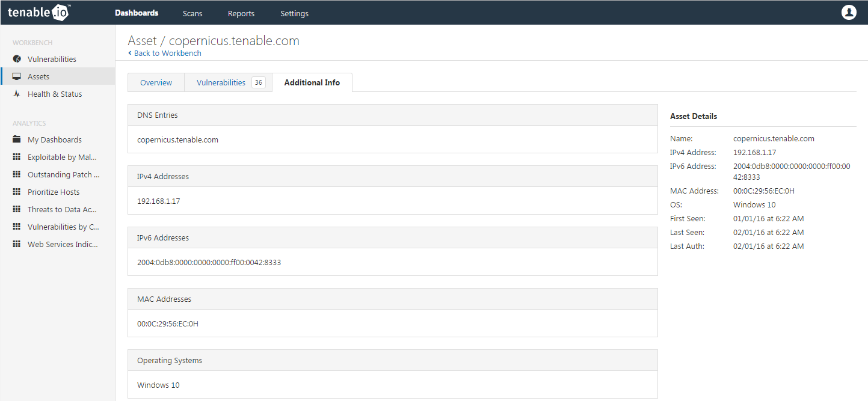Go Back to Workbench link
This screenshot has height=401, width=868.
[x=168, y=53]
